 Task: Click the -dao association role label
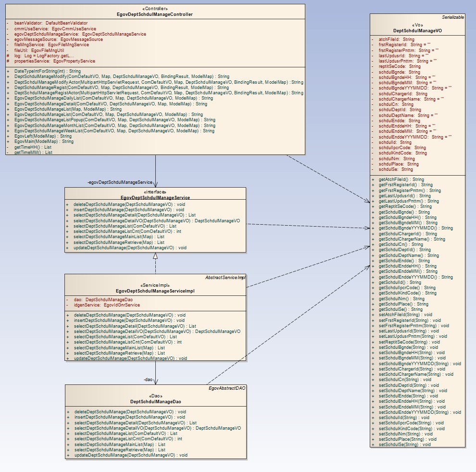click(x=148, y=380)
